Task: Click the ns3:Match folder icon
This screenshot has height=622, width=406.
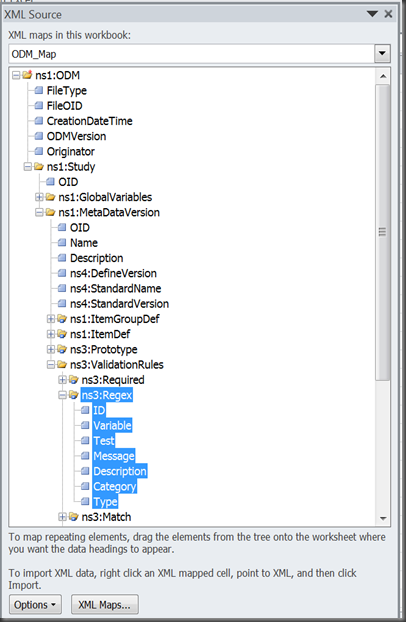Action: 73,516
